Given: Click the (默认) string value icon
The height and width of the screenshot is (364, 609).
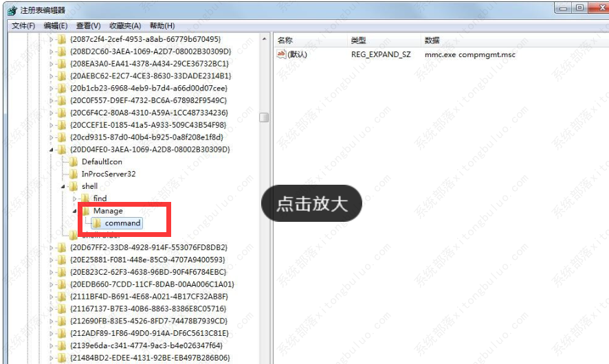Looking at the screenshot, I should tap(281, 54).
